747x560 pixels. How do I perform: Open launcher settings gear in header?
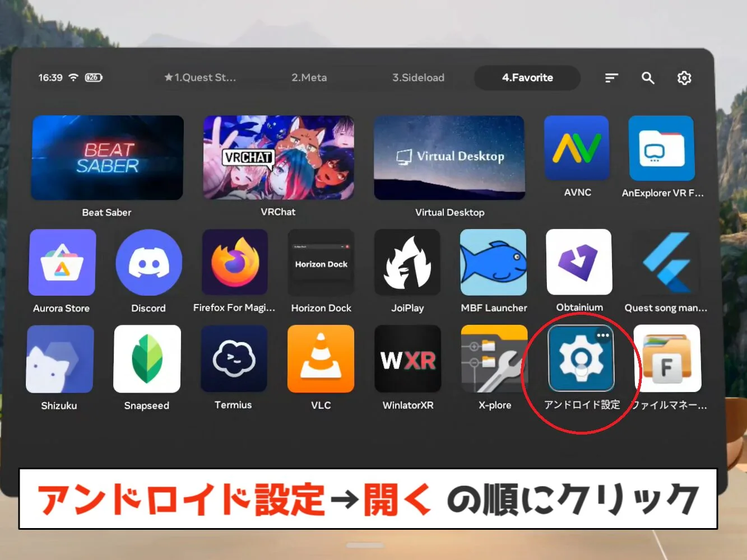click(x=684, y=78)
